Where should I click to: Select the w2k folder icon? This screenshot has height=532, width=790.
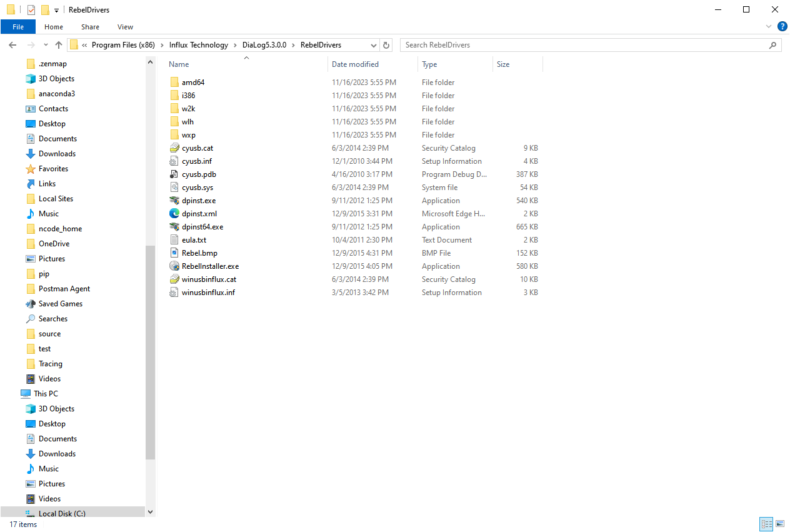pyautogui.click(x=174, y=109)
